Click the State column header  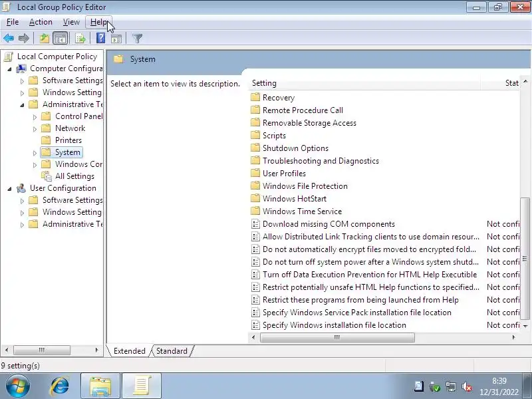[500, 83]
